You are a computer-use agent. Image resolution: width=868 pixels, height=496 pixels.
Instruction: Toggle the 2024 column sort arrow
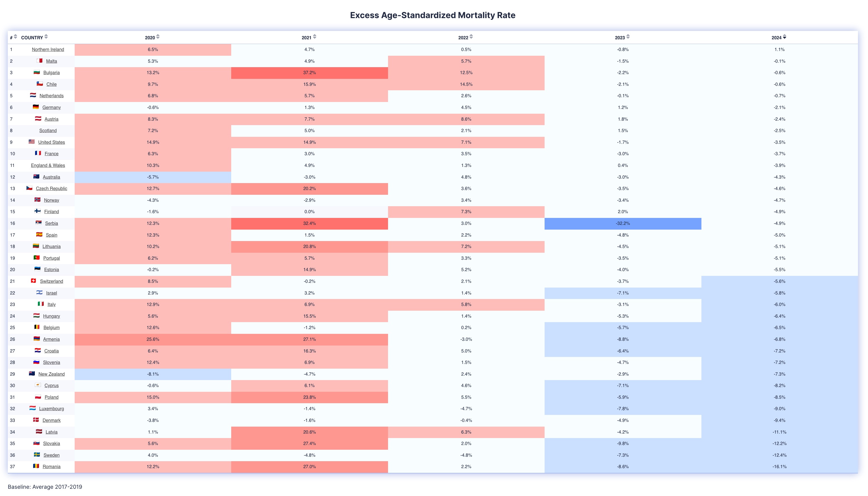[785, 37]
